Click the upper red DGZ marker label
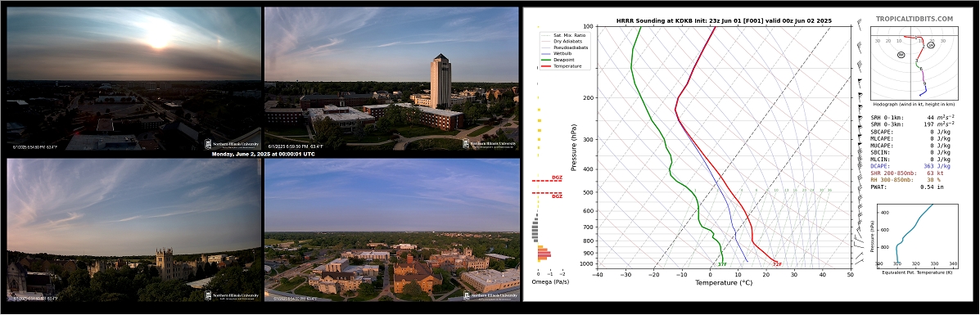 click(x=557, y=178)
